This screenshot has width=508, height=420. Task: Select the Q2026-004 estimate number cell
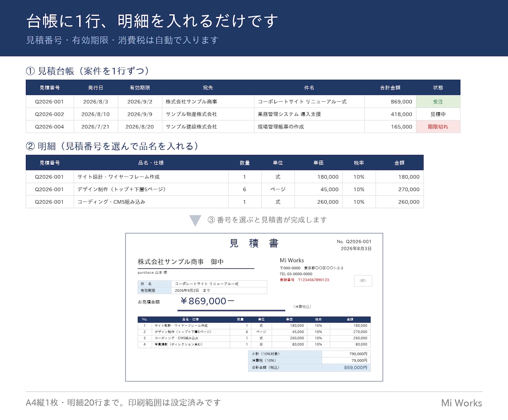(50, 127)
